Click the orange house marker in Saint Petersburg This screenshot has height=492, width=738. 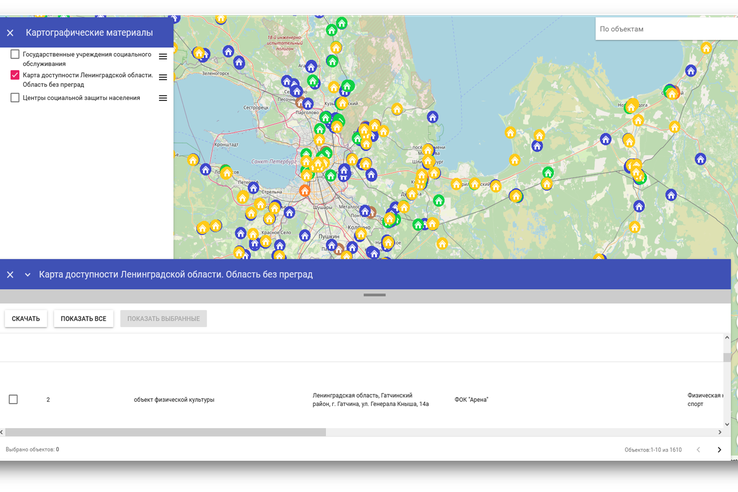point(305,191)
